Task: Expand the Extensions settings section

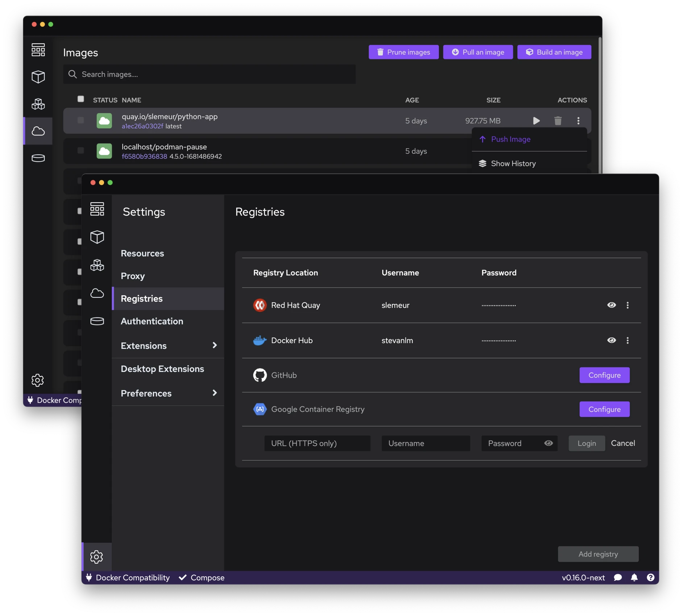Action: click(215, 345)
